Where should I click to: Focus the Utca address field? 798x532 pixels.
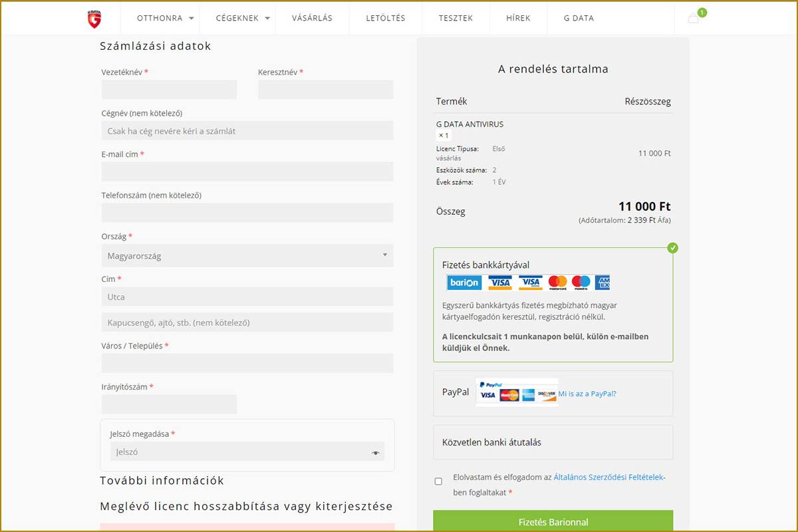tap(247, 297)
